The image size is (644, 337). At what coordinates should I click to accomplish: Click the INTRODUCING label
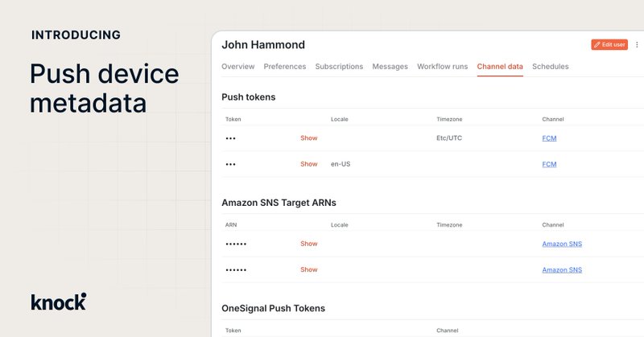pos(76,35)
